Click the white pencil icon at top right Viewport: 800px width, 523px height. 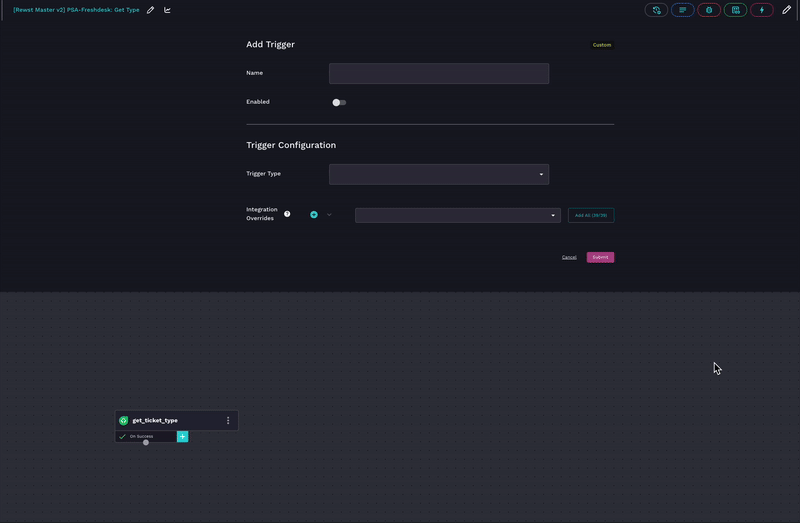tap(787, 10)
